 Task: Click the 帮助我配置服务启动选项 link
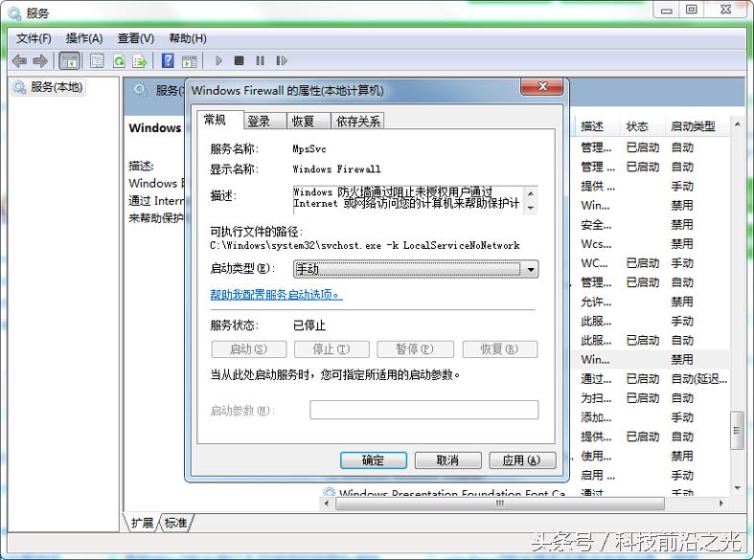point(276,295)
